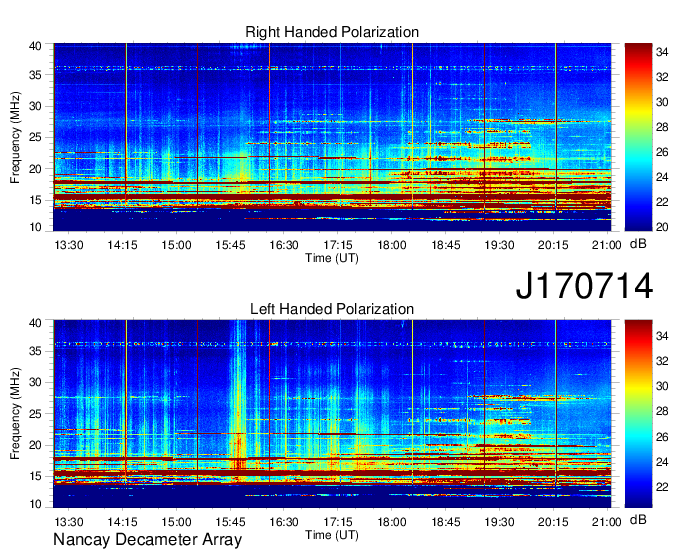
Task: Click 35 MHz tick on left-handed frequency axis
Action: point(36,351)
